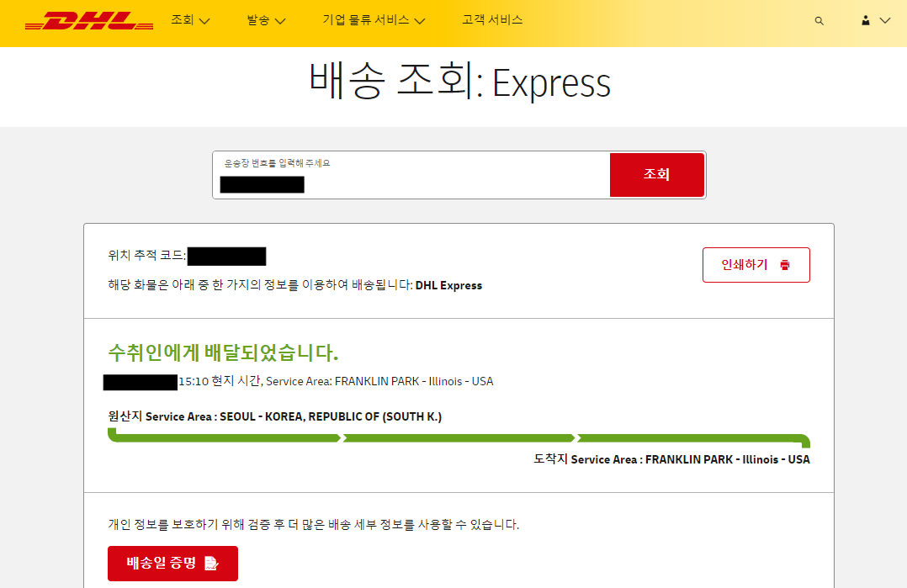Screen dimensions: 907x588
Task: Click the green delivery progress bar
Action: coord(459,437)
